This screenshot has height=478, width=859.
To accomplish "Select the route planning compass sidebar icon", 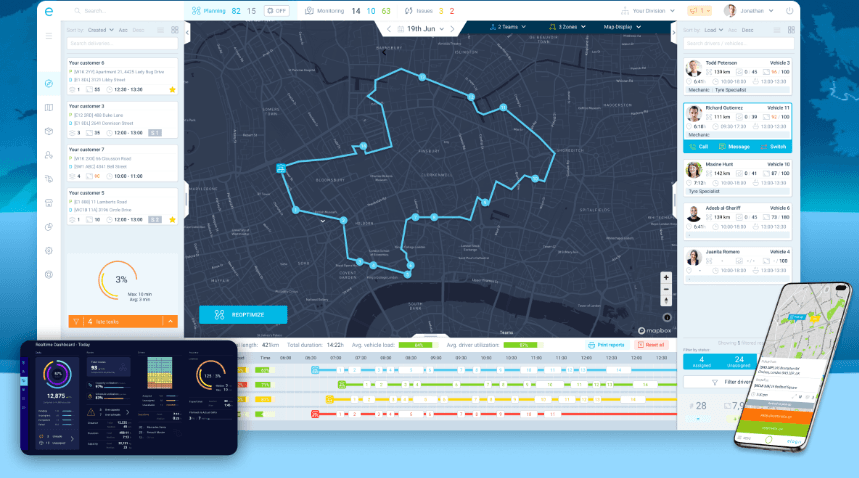I will coord(49,83).
